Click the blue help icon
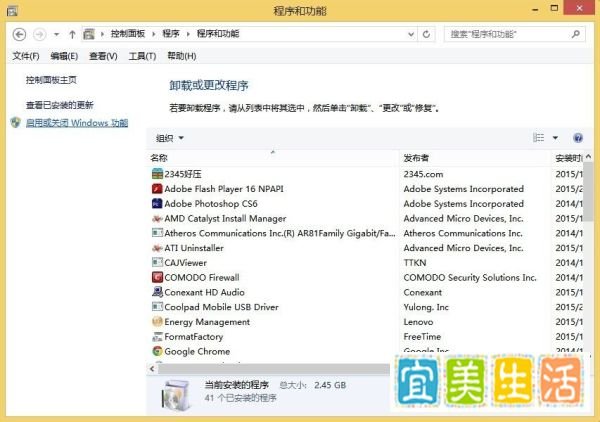The image size is (600, 422). (x=578, y=138)
